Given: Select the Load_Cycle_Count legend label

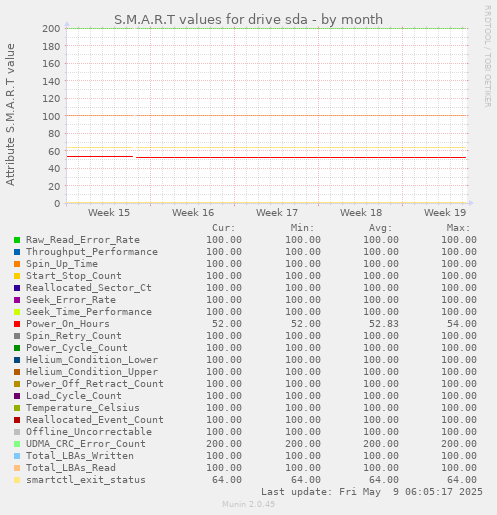Looking at the screenshot, I should (74, 396).
